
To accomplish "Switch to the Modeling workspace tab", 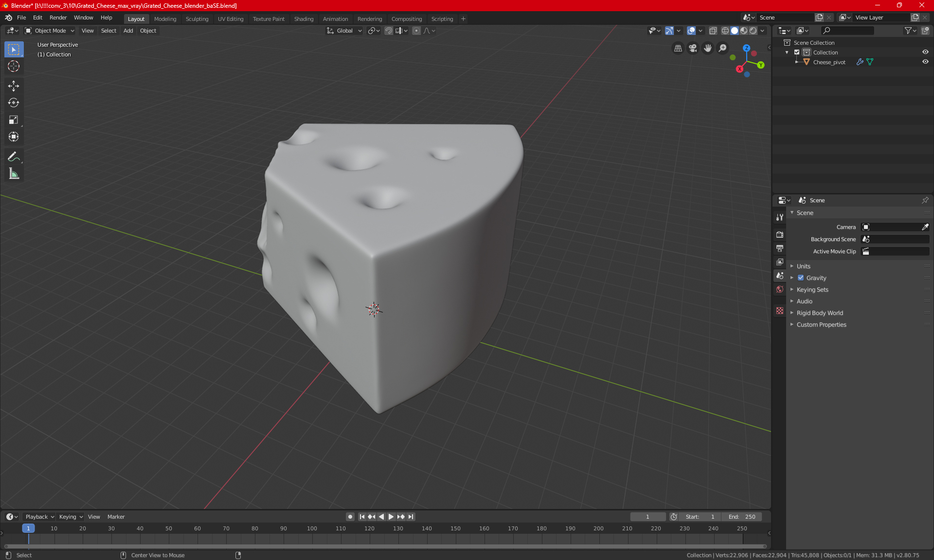I will tap(165, 19).
